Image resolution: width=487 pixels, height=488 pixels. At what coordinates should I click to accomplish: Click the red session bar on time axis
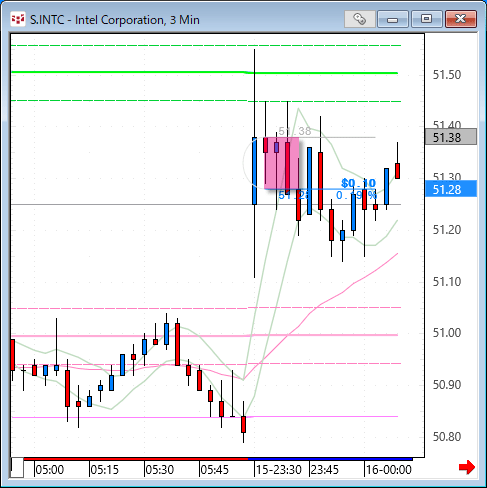click(136, 459)
